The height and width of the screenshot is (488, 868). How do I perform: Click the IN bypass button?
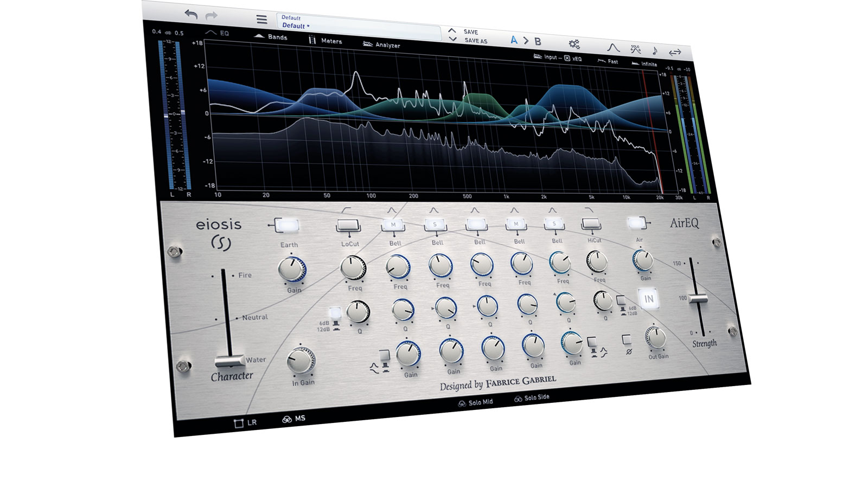pos(648,299)
